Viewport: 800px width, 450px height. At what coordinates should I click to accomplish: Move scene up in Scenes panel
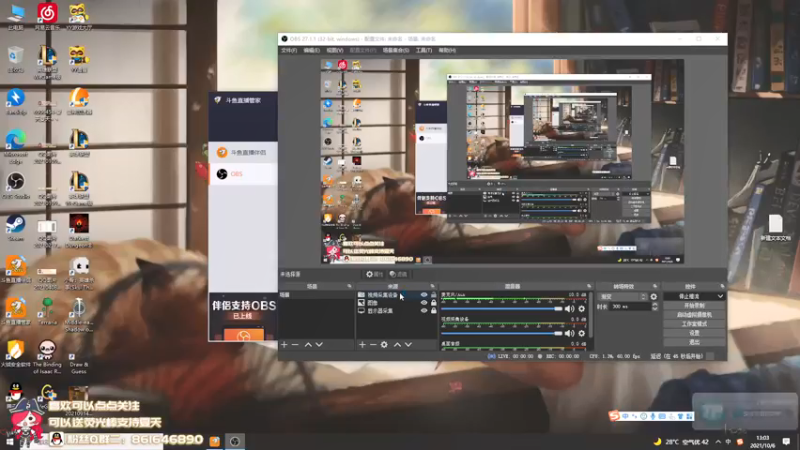[x=308, y=345]
